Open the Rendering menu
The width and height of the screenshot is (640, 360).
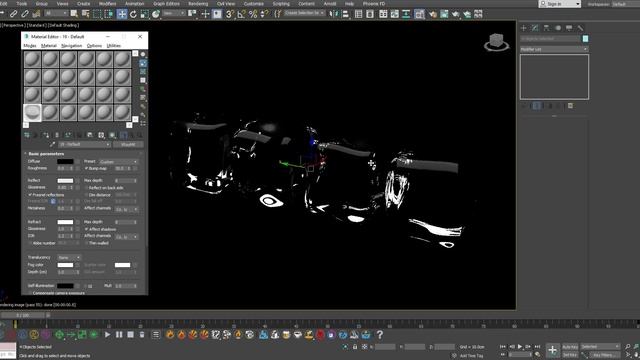(x=198, y=4)
